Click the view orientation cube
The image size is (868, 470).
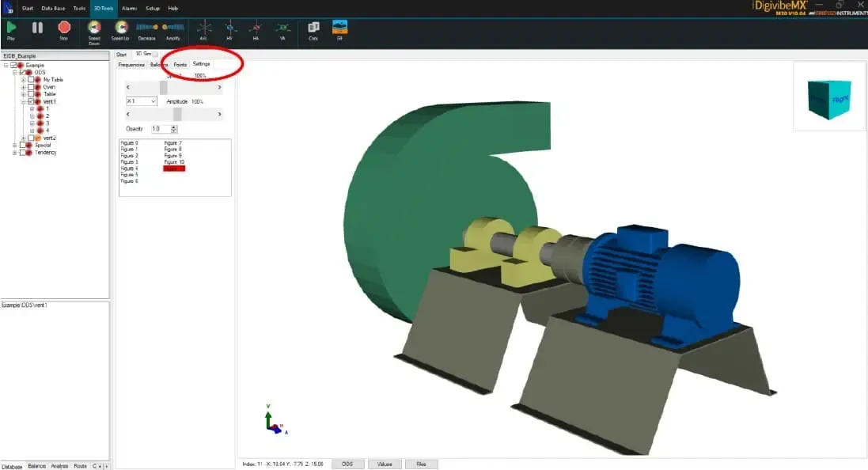click(x=828, y=99)
